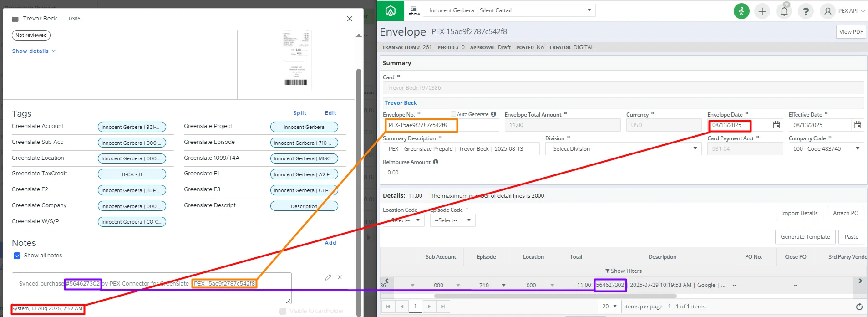This screenshot has height=317, width=868.
Task: Click the Reimburse Amount info icon
Action: (x=436, y=162)
